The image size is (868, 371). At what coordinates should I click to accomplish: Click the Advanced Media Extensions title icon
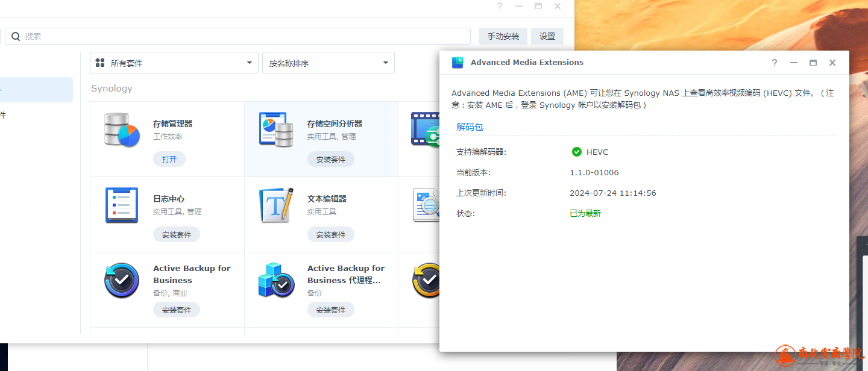pyautogui.click(x=458, y=63)
